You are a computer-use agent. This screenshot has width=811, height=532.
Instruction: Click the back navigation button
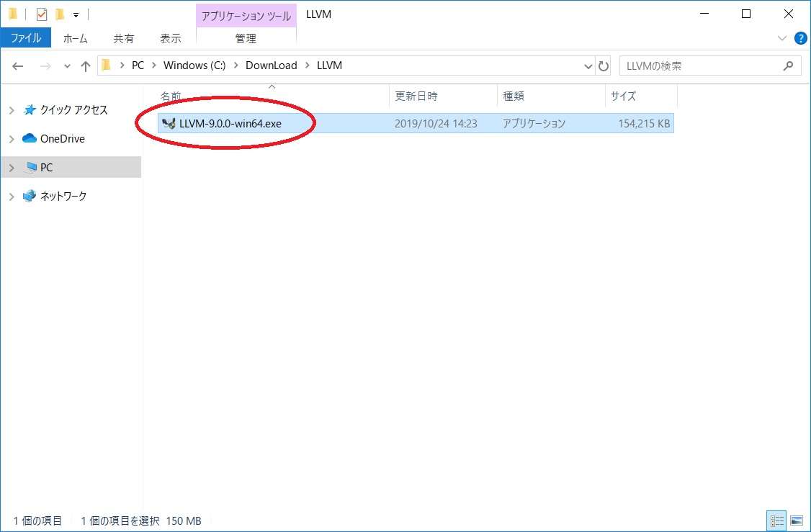coord(17,66)
